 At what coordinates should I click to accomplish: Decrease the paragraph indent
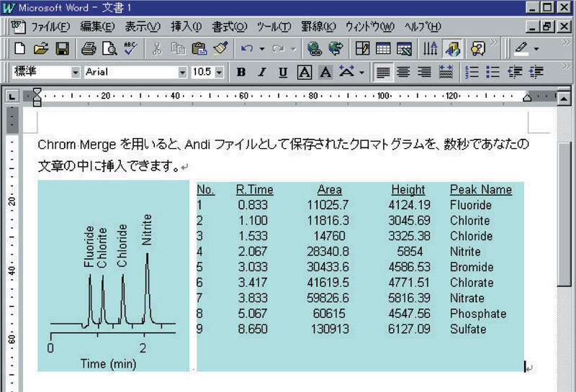(x=515, y=73)
